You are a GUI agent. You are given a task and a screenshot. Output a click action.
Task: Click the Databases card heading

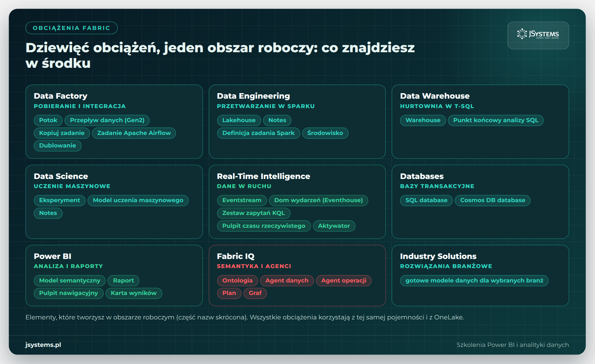422,176
